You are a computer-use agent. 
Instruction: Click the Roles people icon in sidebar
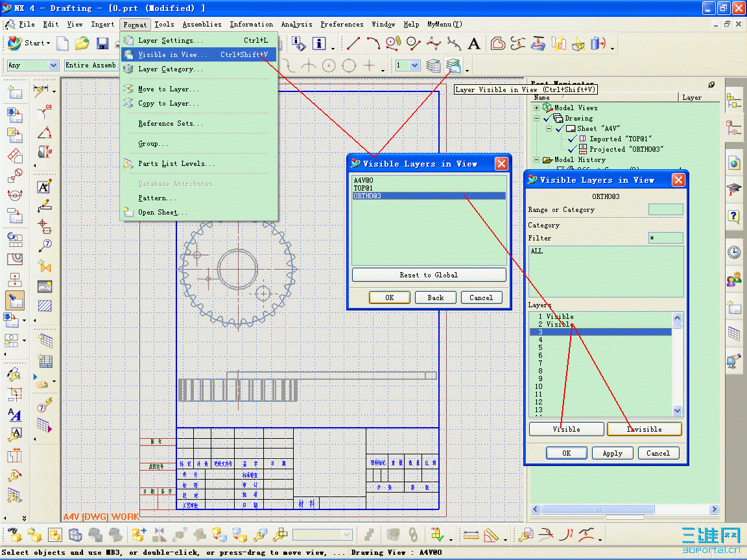[733, 280]
